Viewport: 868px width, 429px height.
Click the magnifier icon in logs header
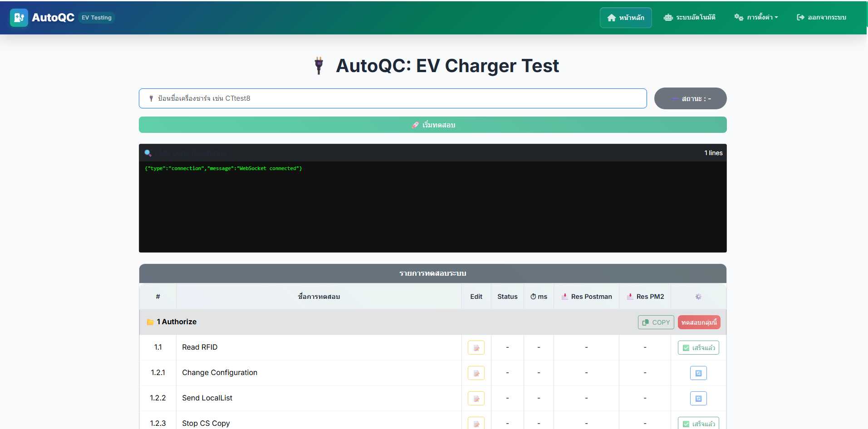pyautogui.click(x=148, y=153)
